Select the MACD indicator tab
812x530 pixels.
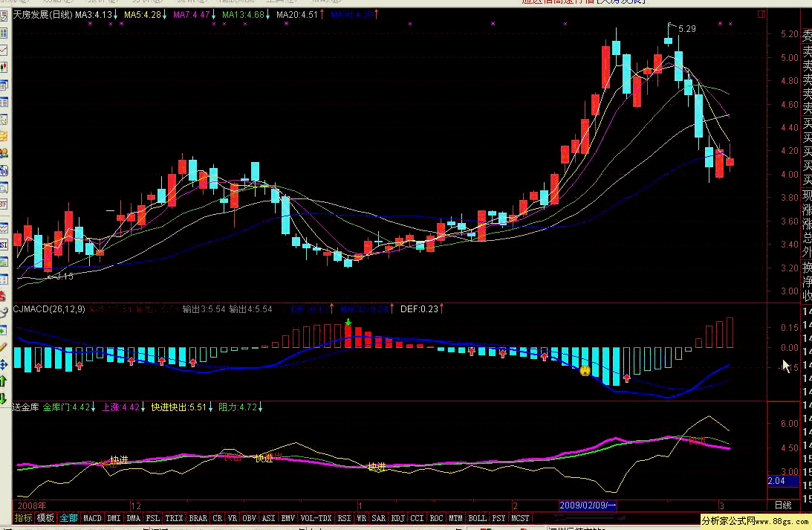pos(93,517)
